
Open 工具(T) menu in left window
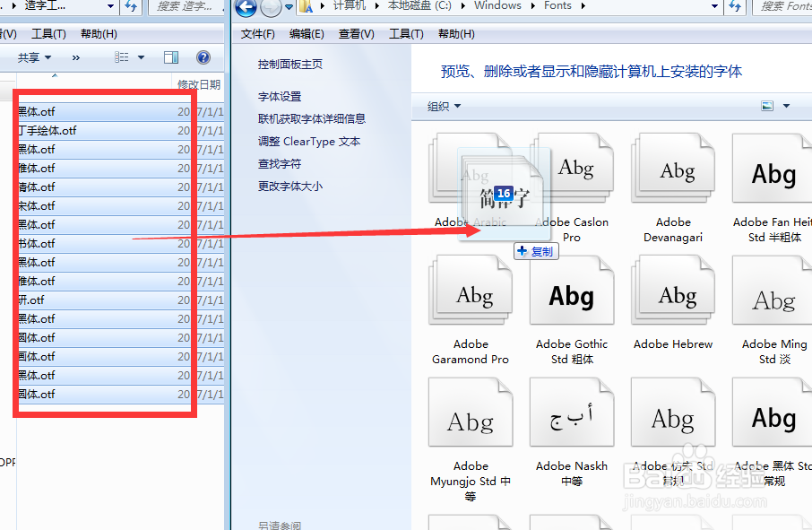(x=48, y=34)
